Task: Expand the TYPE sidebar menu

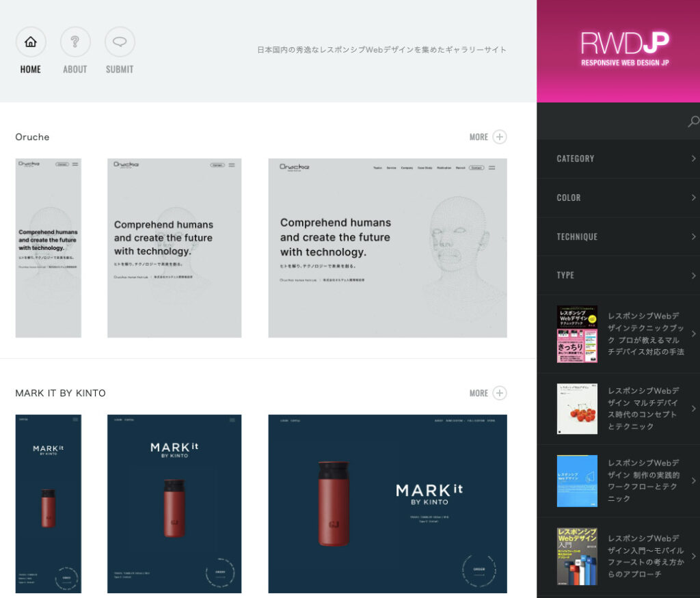Action: point(618,275)
